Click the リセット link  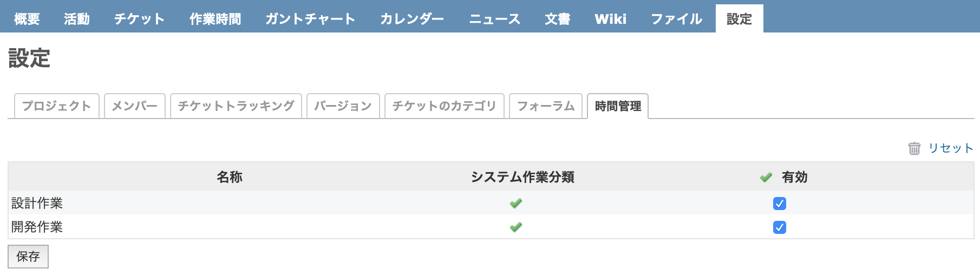951,148
